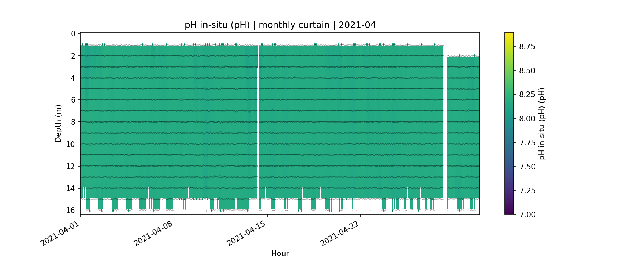
Task: Click the depth axis tick label 16
Action: tap(71, 210)
